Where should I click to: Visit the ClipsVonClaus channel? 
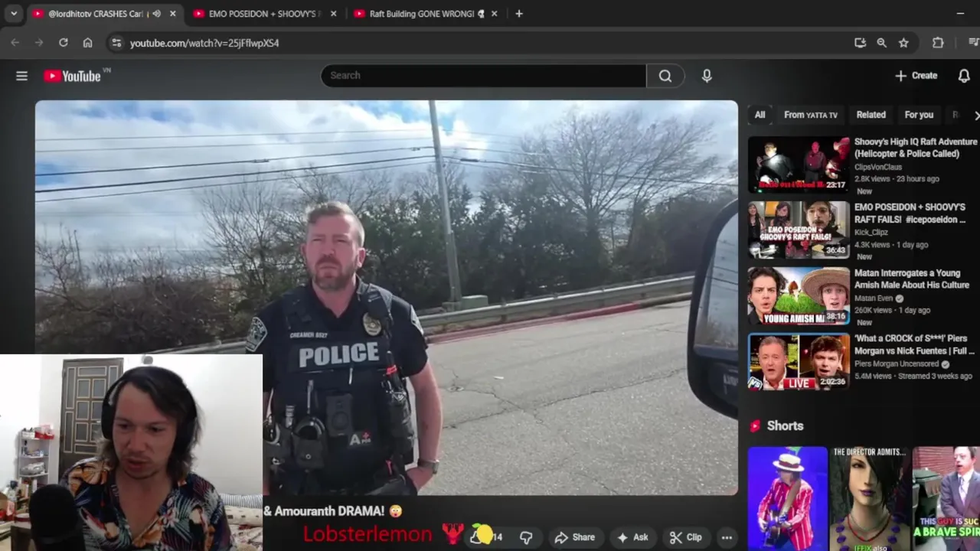(878, 167)
